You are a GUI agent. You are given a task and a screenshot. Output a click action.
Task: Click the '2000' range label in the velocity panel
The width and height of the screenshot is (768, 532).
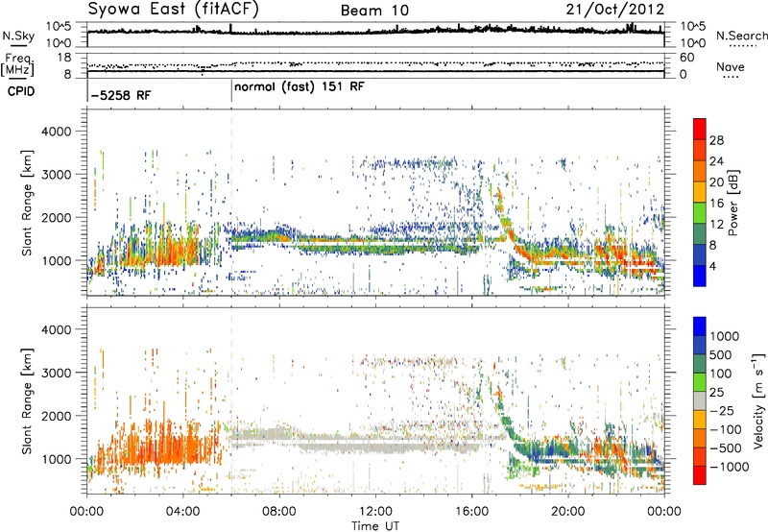tap(56, 416)
